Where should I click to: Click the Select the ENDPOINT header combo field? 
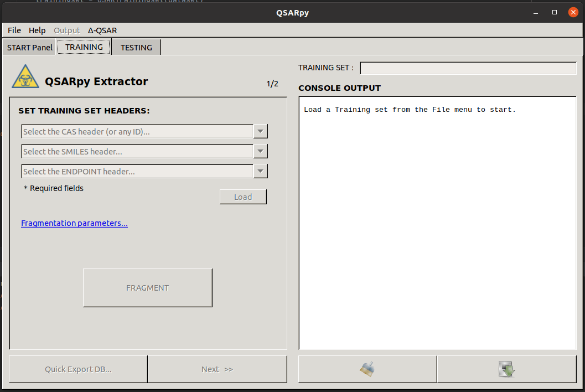click(137, 171)
